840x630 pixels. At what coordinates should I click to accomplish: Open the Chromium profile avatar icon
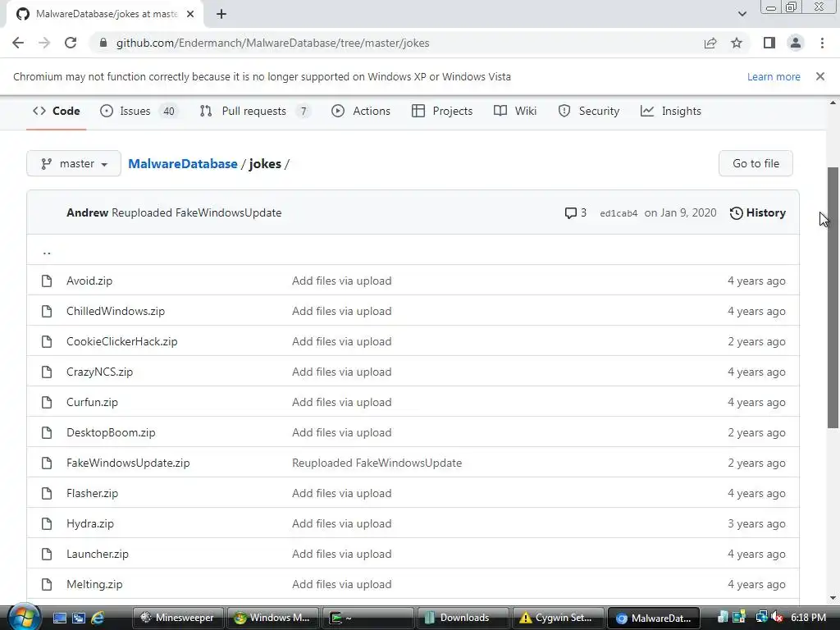point(796,43)
